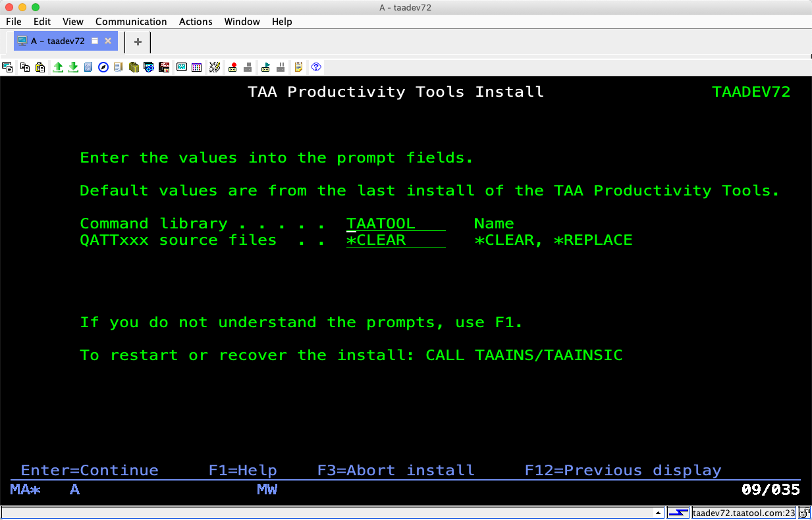Click the up arrow expander in status bar
The image size is (812, 520).
point(658,513)
